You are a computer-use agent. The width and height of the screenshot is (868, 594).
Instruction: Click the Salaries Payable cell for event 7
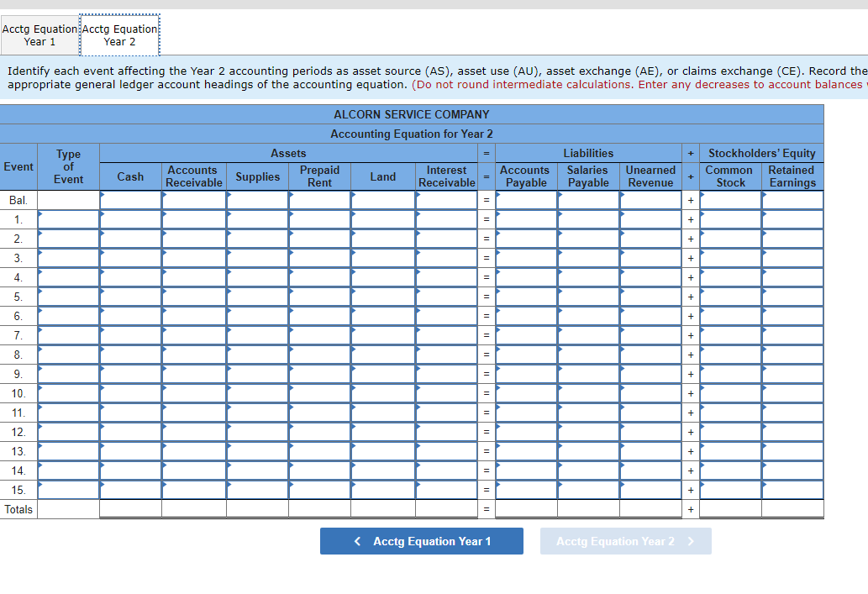587,335
